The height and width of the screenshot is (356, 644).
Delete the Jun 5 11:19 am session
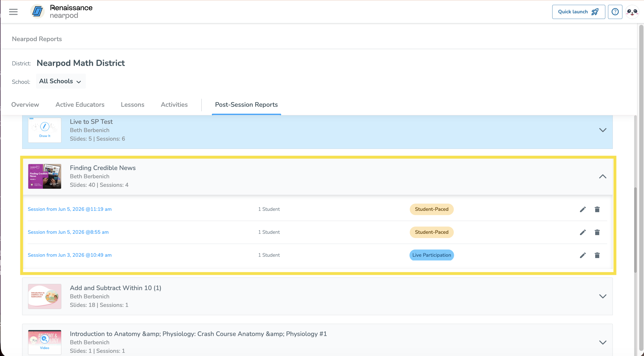(597, 209)
